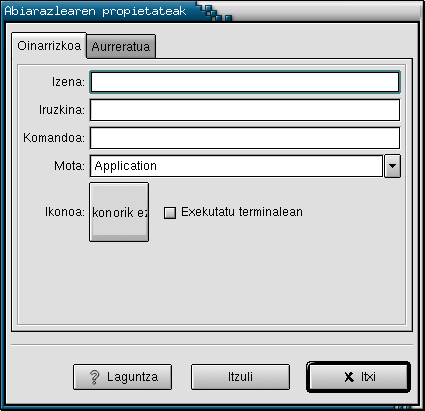Click the Komandoa label

coord(54,138)
